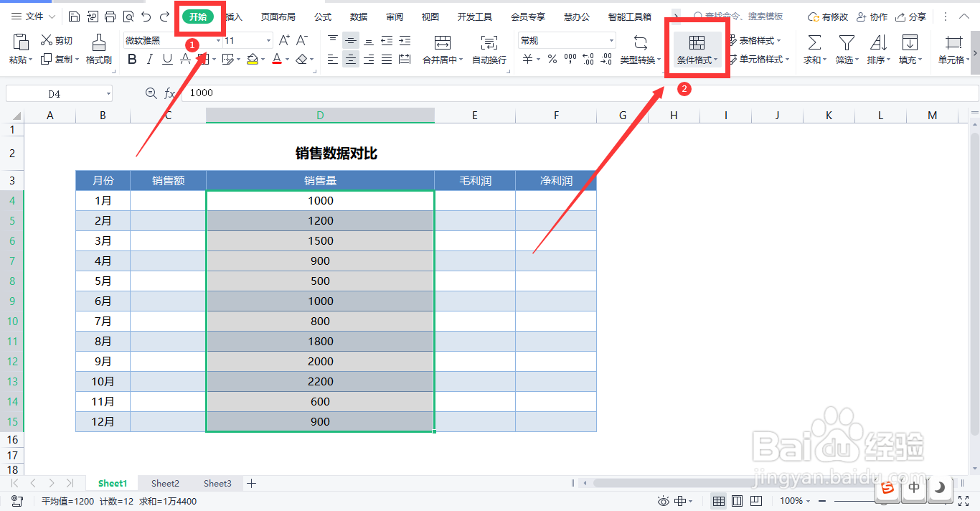Screen dimensions: 980x511
Task: Click the decrease indent icon
Action: 387,41
